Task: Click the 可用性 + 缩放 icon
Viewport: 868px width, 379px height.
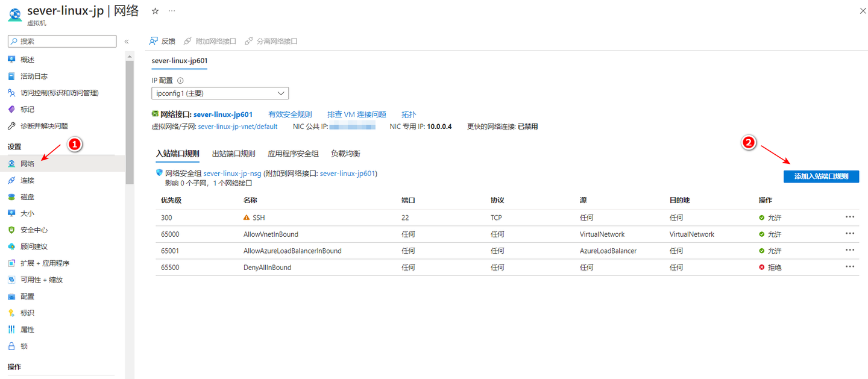Action: point(11,280)
